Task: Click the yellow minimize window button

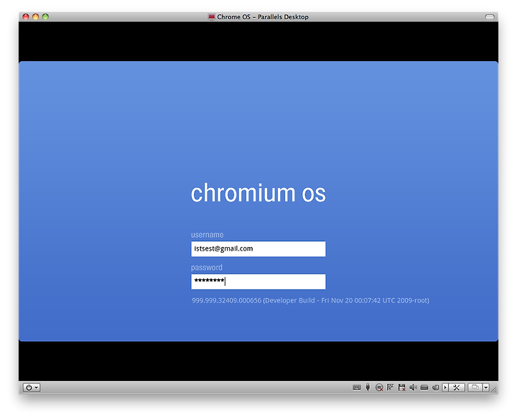Action: pyautogui.click(x=36, y=17)
